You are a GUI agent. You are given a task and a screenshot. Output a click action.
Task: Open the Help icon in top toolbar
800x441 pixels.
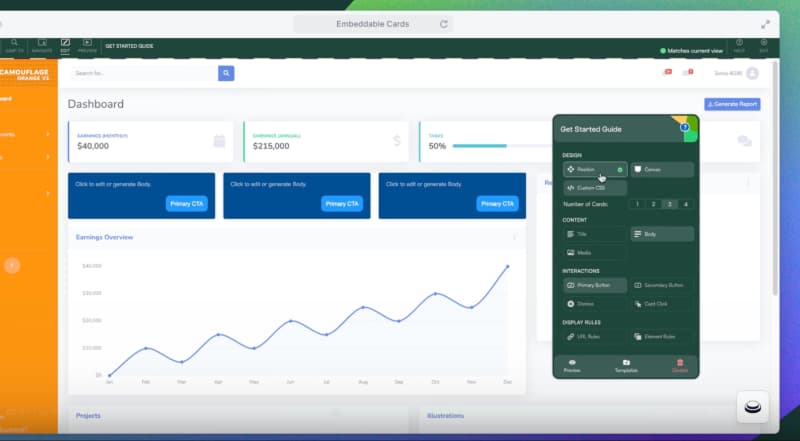(739, 43)
